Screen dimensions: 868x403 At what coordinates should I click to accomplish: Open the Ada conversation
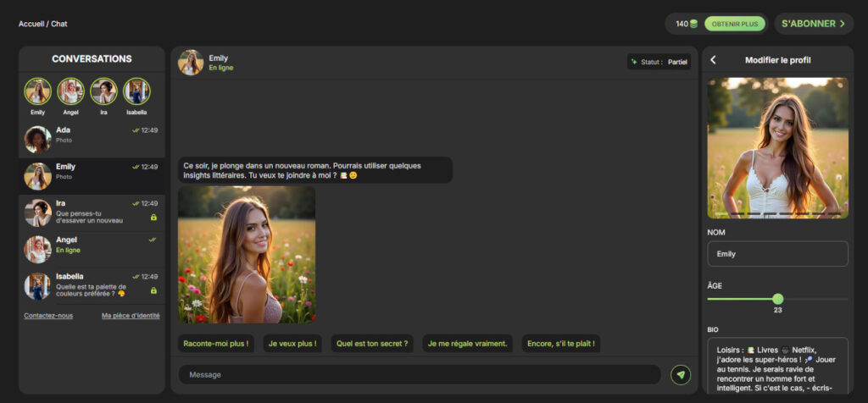pyautogui.click(x=92, y=140)
